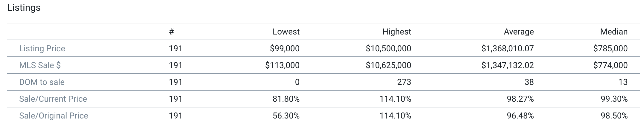
Task: Click the $785,000 median listing price
Action: coord(610,49)
